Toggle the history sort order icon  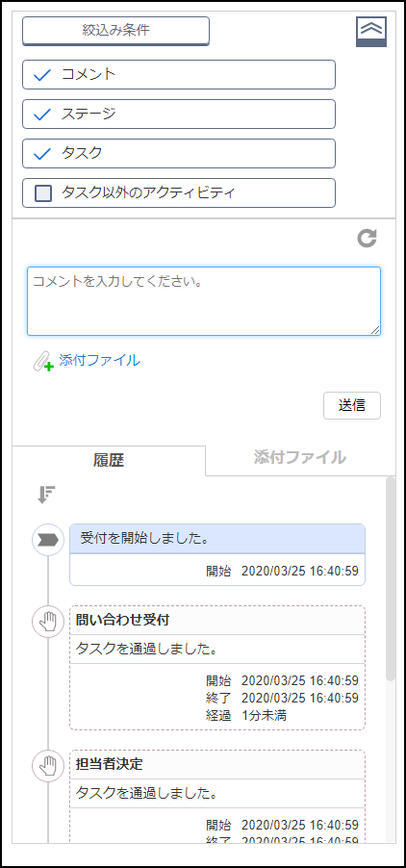pos(46,495)
